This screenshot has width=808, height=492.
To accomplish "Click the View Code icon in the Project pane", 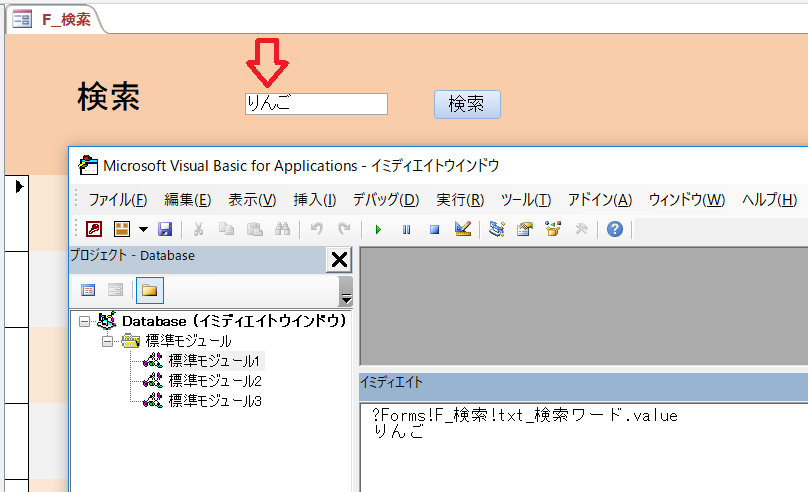I will point(88,290).
